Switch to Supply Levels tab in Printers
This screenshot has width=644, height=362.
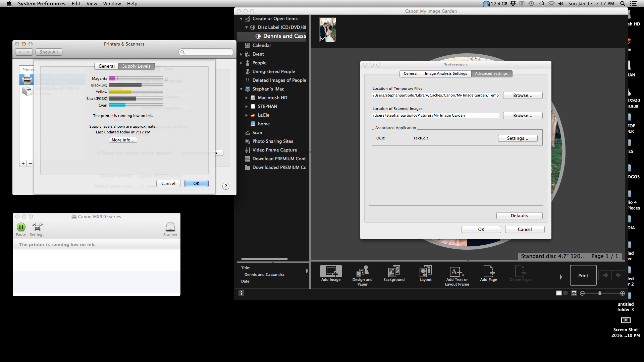click(x=136, y=66)
